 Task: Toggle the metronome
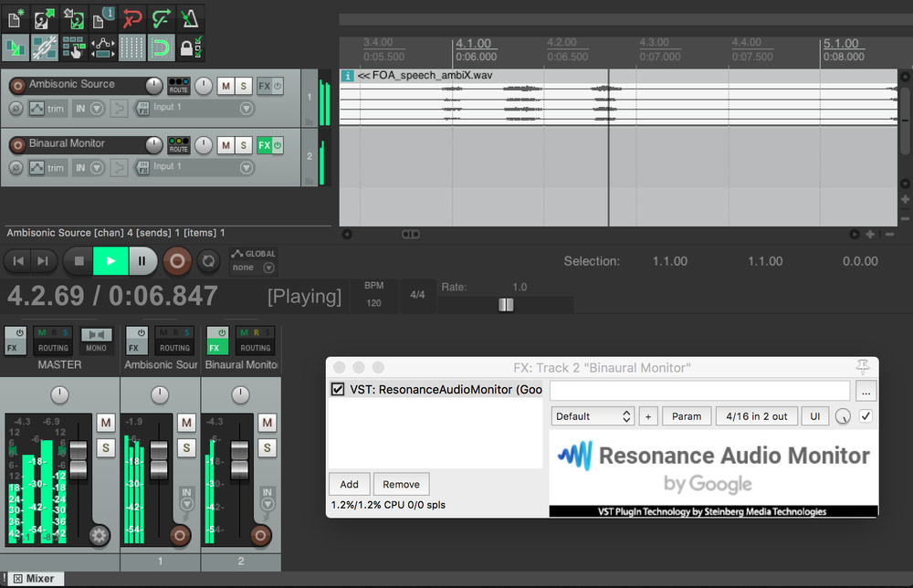[x=190, y=18]
